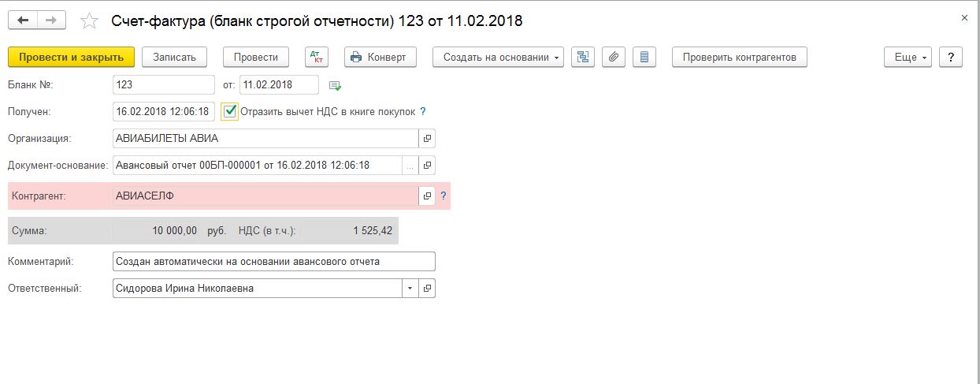Expand Ответственный dropdown list
Image resolution: width=980 pixels, height=384 pixels.
(410, 289)
